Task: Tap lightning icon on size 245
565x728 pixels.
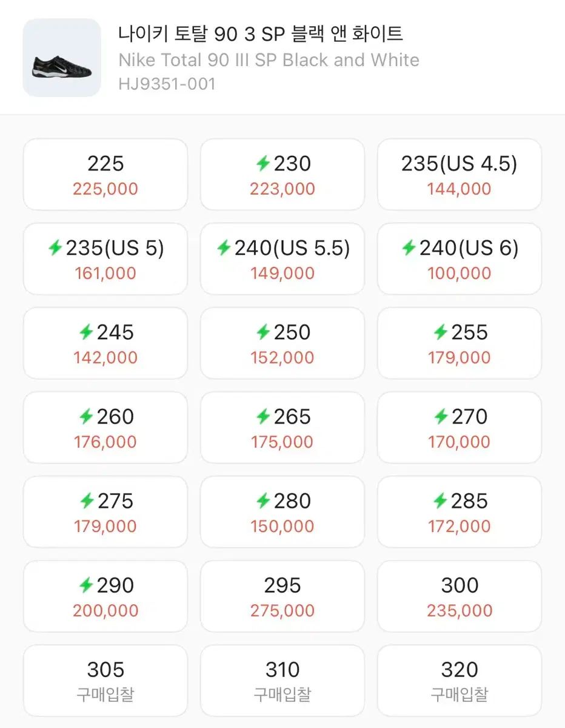Action: coord(86,332)
